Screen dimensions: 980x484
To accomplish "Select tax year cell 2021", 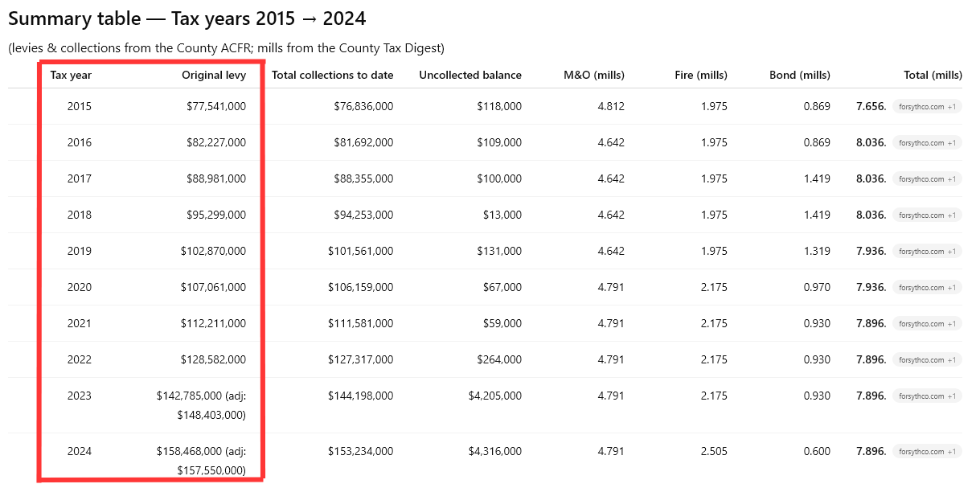I will (x=80, y=323).
